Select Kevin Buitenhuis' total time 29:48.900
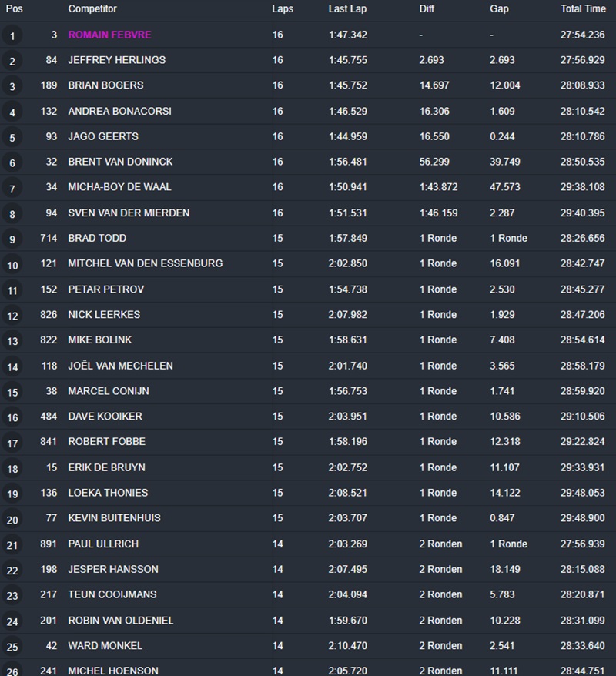Image resolution: width=616 pixels, height=676 pixels. click(x=582, y=518)
